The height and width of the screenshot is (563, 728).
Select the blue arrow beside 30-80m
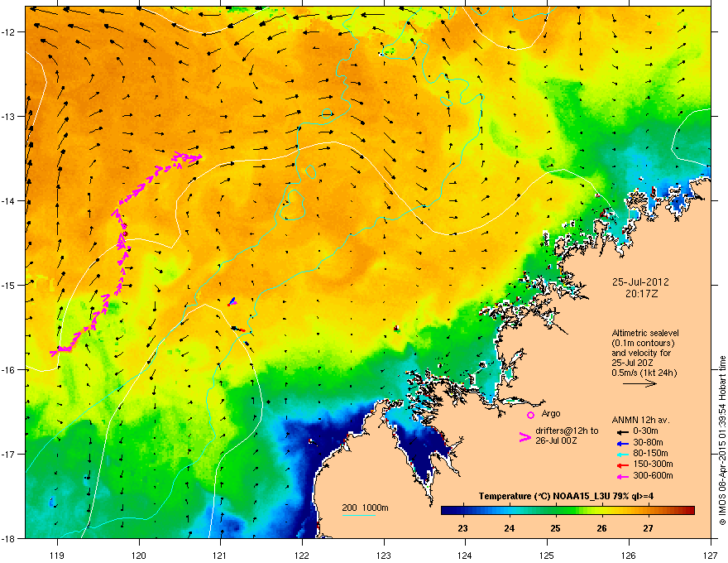click(x=623, y=443)
